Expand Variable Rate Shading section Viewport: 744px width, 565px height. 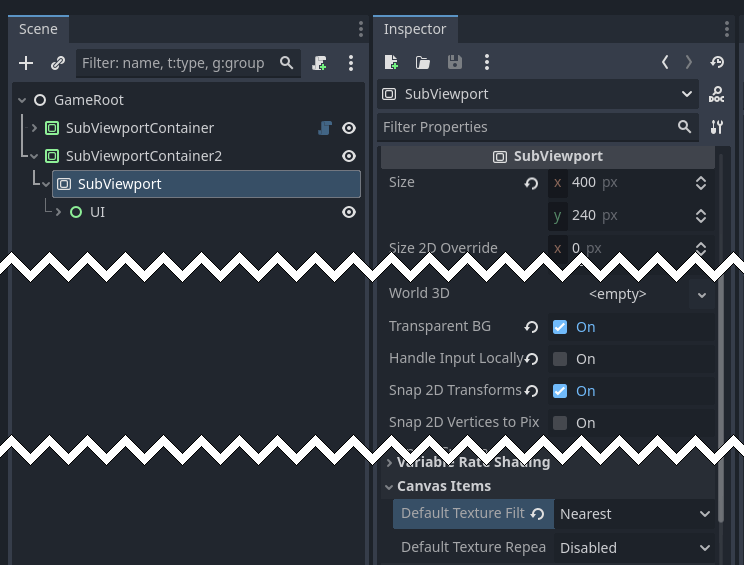(x=389, y=463)
